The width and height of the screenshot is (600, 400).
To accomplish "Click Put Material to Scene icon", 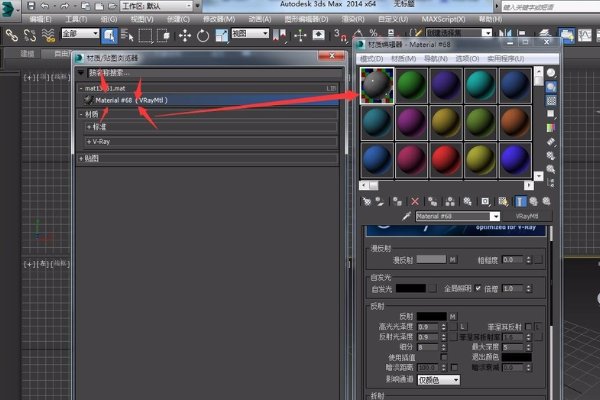I will (380, 201).
